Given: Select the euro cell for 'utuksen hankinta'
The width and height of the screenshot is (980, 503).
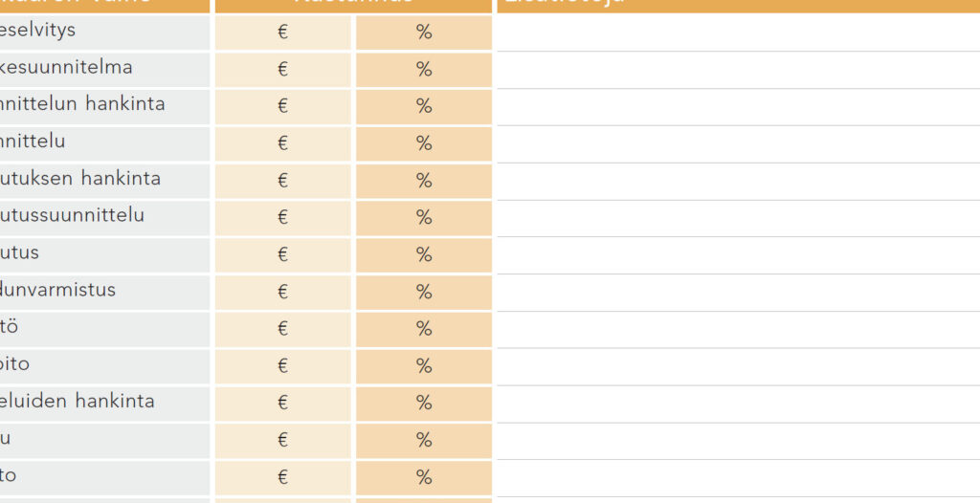Looking at the screenshot, I should 283,181.
